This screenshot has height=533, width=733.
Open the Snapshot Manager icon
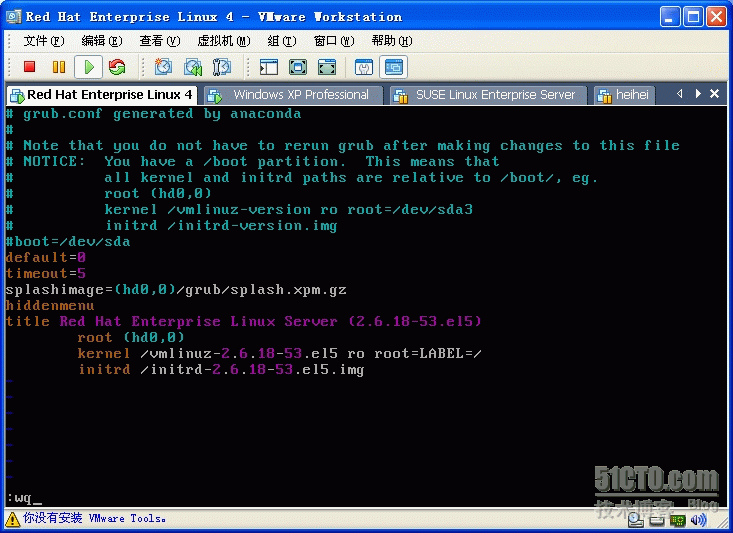tap(222, 67)
